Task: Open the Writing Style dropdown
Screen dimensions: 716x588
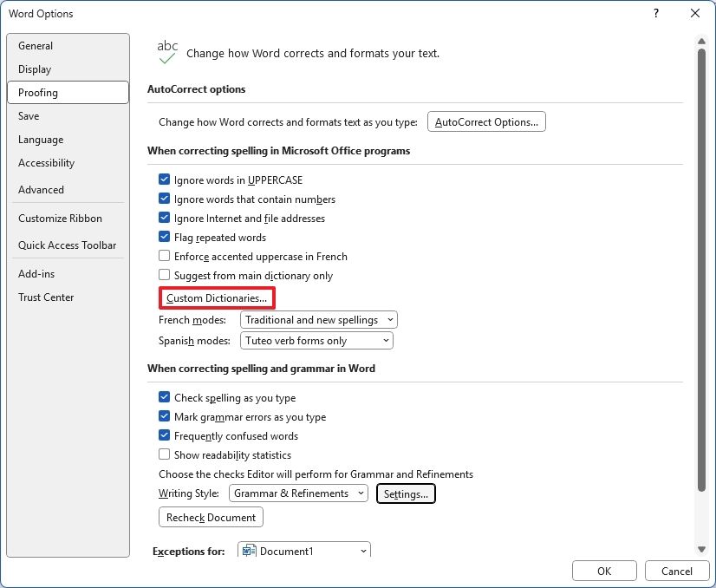Action: tap(360, 493)
